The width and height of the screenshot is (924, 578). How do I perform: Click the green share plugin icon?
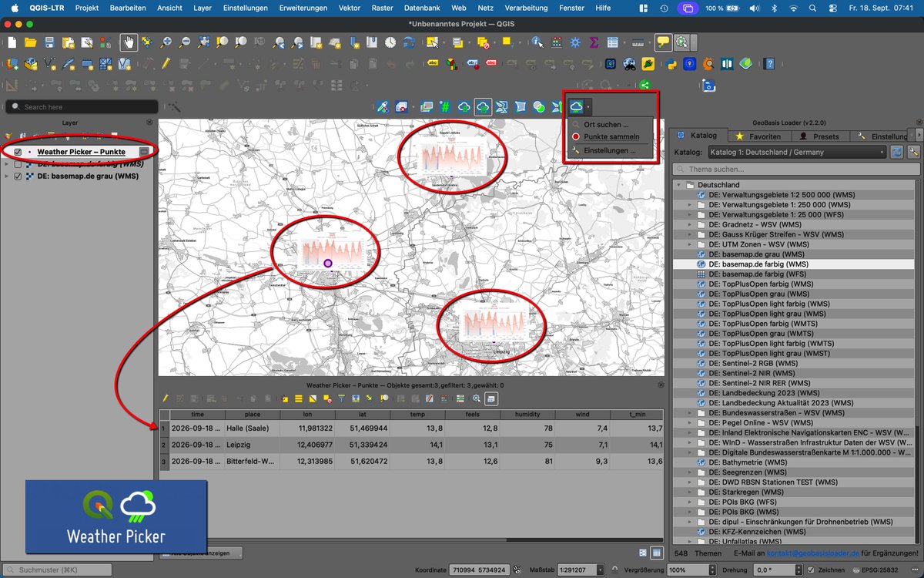click(x=645, y=86)
